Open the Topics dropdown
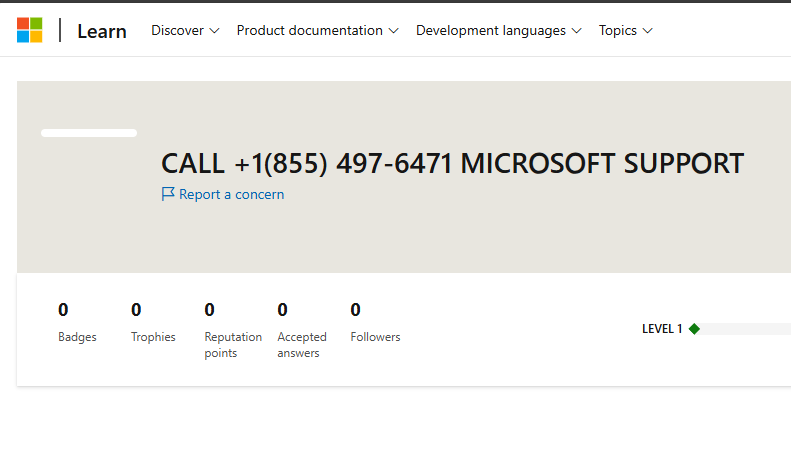791x454 pixels. (626, 31)
